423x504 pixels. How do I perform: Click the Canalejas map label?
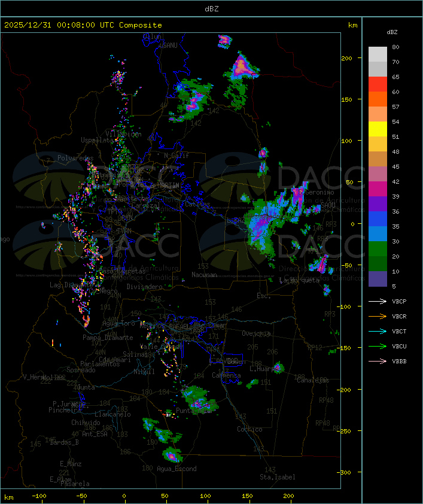(313, 380)
